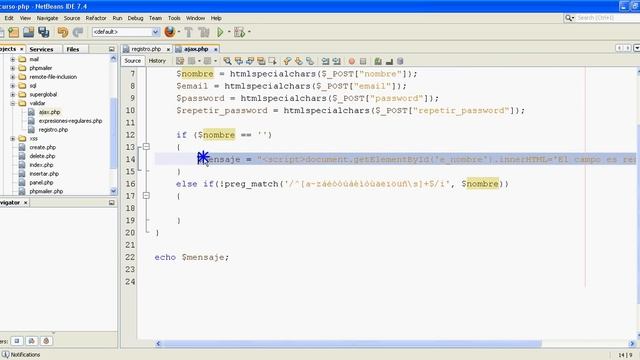The width and height of the screenshot is (640, 360).
Task: Click the Notifications status bar icon
Action: click(x=5, y=354)
